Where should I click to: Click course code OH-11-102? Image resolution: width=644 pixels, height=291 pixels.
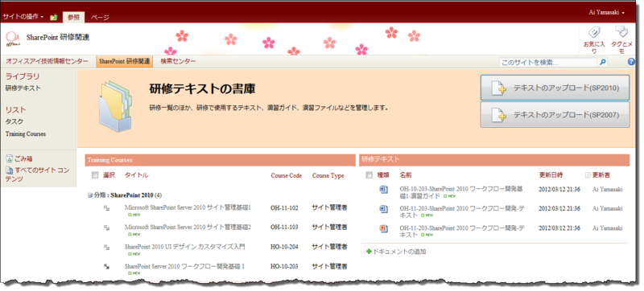coord(284,207)
